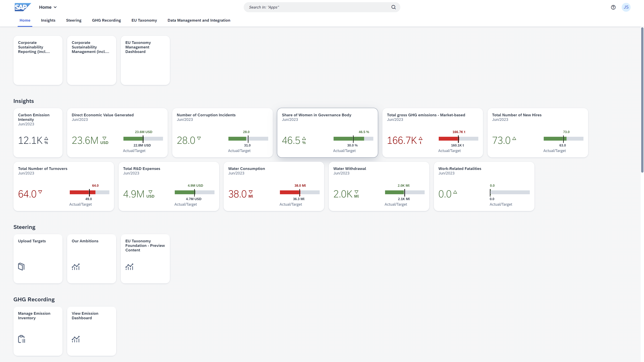Click the search magnifier icon
Image resolution: width=644 pixels, height=362 pixels.
[393, 7]
